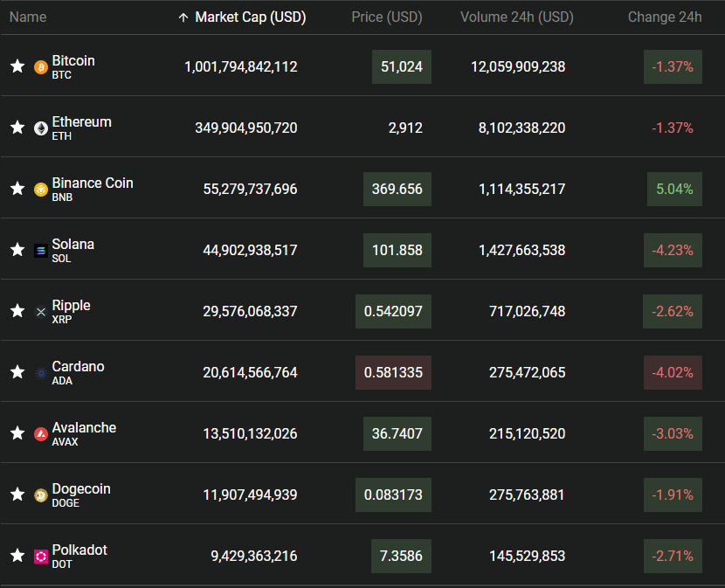Select the Binance Coin change 5.04%
The image size is (725, 588).
click(x=674, y=189)
